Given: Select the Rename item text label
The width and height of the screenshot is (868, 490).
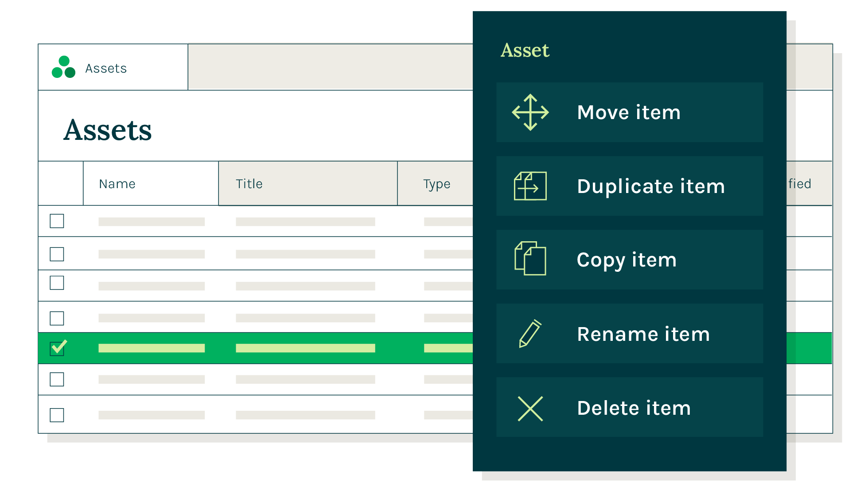Looking at the screenshot, I should 643,334.
